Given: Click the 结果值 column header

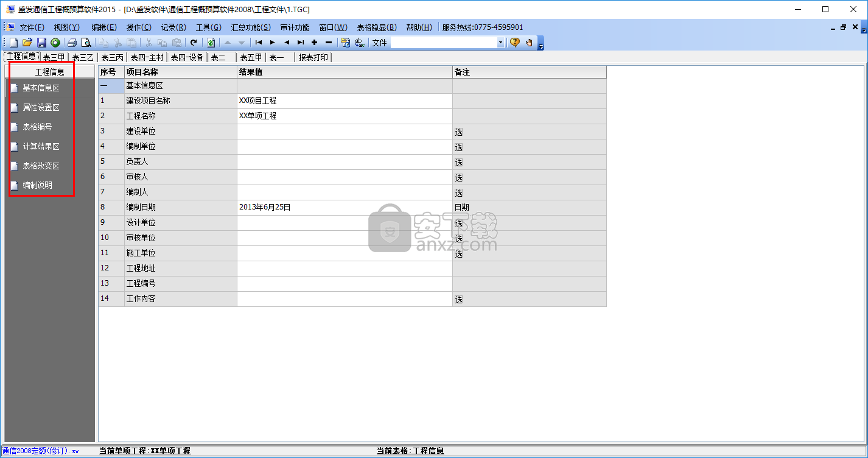Looking at the screenshot, I should [x=345, y=72].
